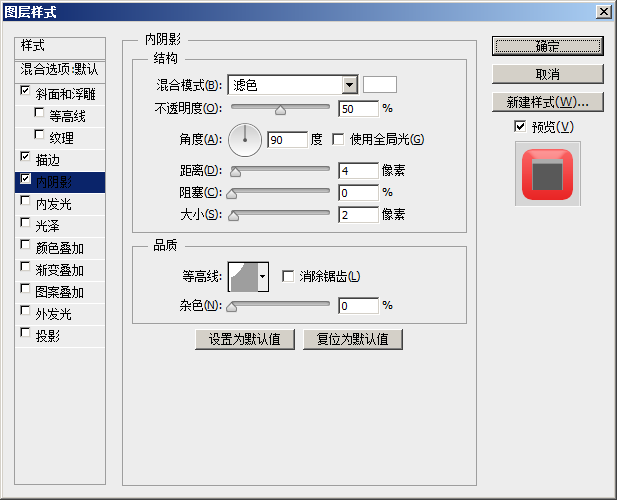The width and height of the screenshot is (617, 500).
Task: Enable the 等高线 sub-option checkbox
Action: click(39, 113)
